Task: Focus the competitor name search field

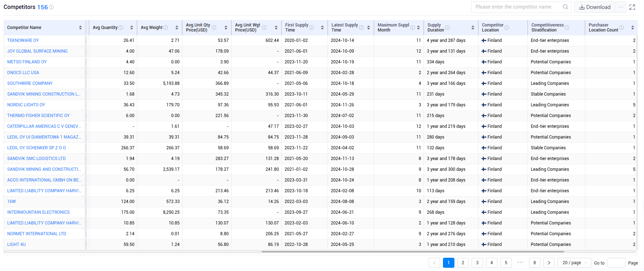Action: pos(518,7)
